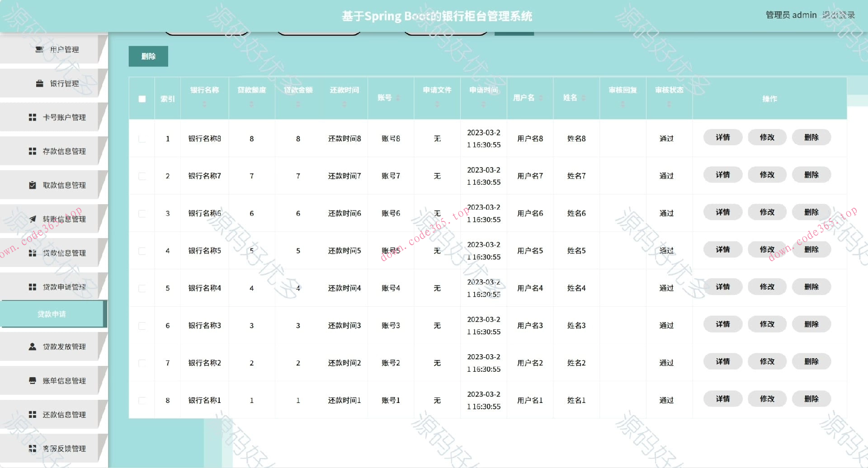868x468 pixels.
Task: Check the row checkbox for 银行名称8
Action: 142,139
